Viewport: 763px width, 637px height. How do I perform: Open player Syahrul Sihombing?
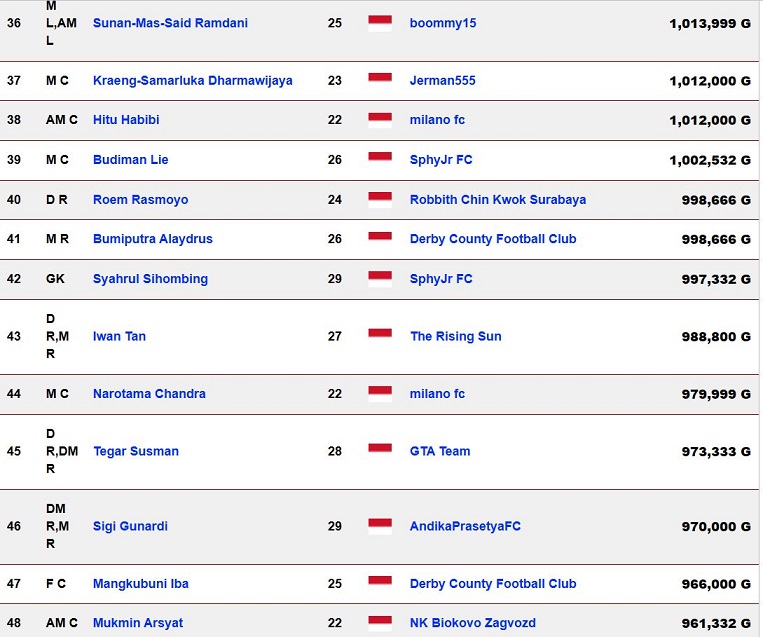pyautogui.click(x=150, y=279)
